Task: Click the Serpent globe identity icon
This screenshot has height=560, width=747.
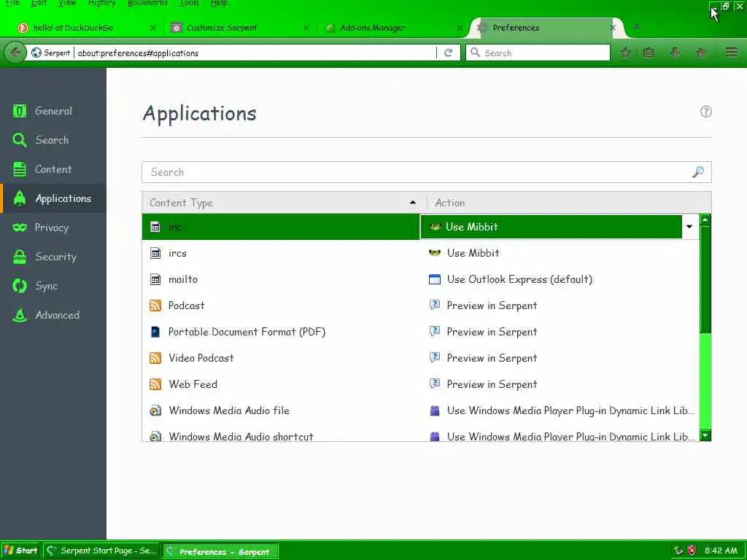Action: [36, 52]
